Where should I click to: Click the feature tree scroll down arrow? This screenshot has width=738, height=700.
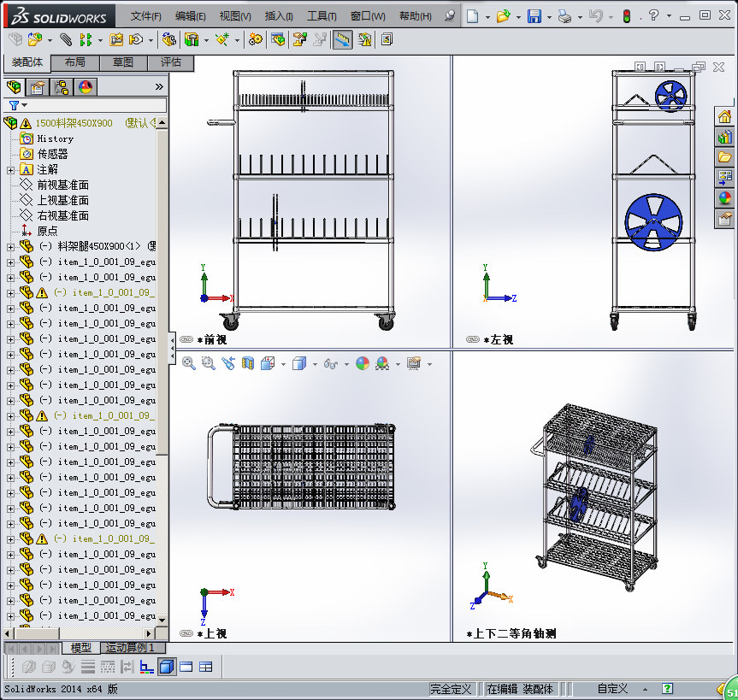[x=162, y=620]
